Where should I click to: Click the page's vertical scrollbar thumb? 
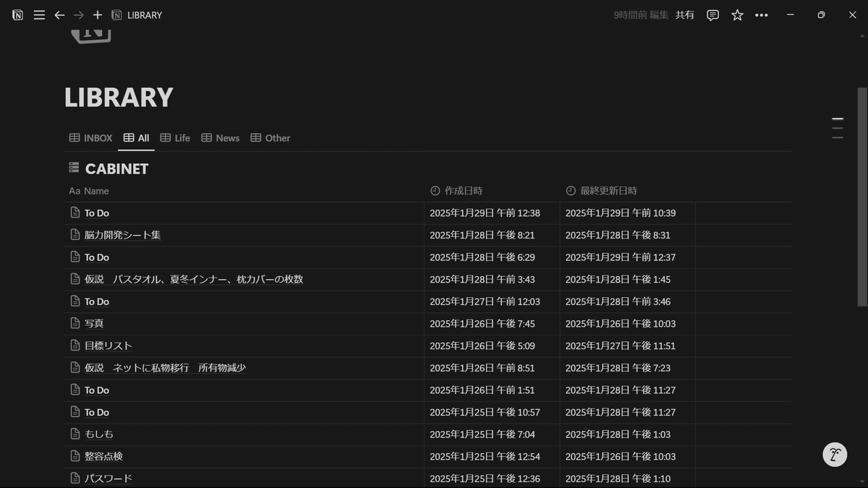click(861, 197)
